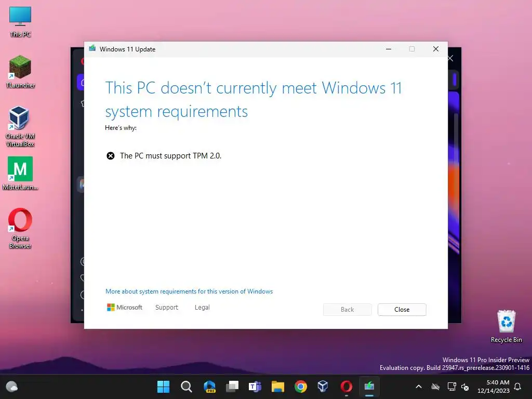Close the background Opera window
The width and height of the screenshot is (532, 399).
[450, 58]
